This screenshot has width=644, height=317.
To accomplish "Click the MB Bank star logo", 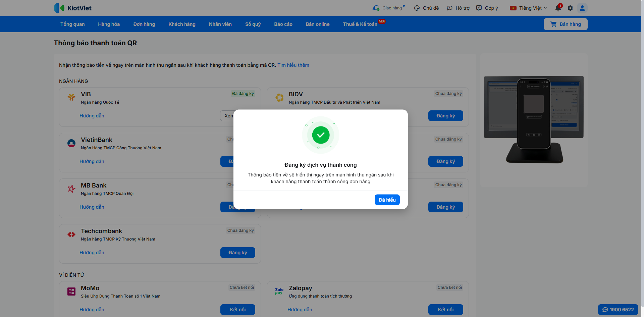I will [x=71, y=189].
